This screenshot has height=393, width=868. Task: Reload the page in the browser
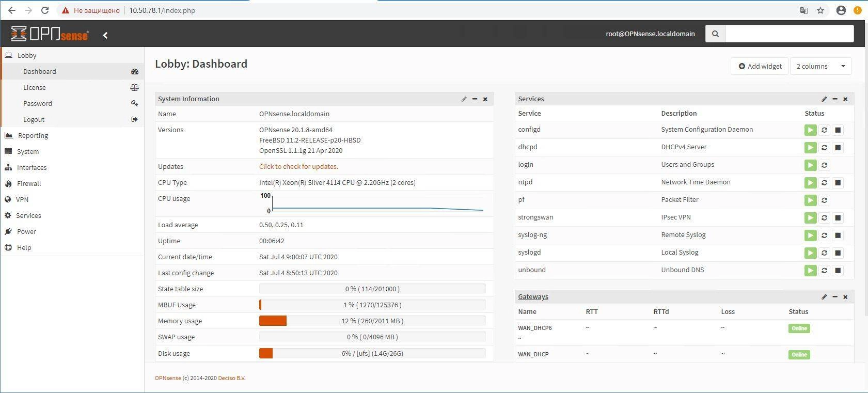(45, 10)
